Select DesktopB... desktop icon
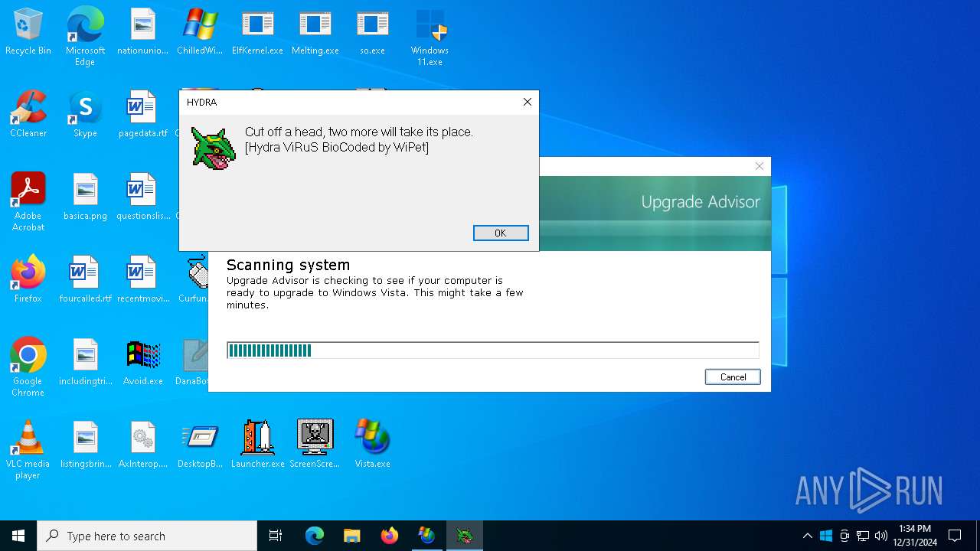 point(200,445)
